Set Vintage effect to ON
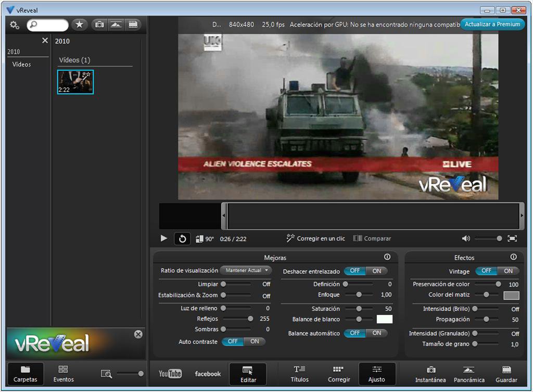 point(508,271)
